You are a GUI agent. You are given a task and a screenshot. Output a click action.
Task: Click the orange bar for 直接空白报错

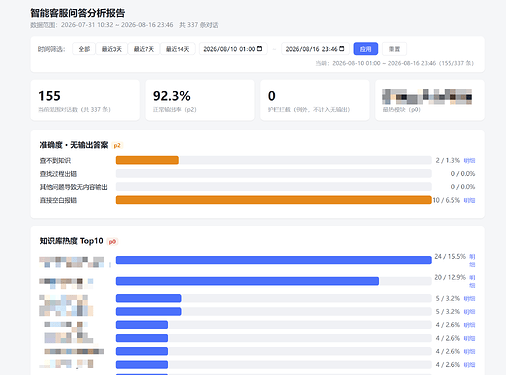pyautogui.click(x=274, y=200)
